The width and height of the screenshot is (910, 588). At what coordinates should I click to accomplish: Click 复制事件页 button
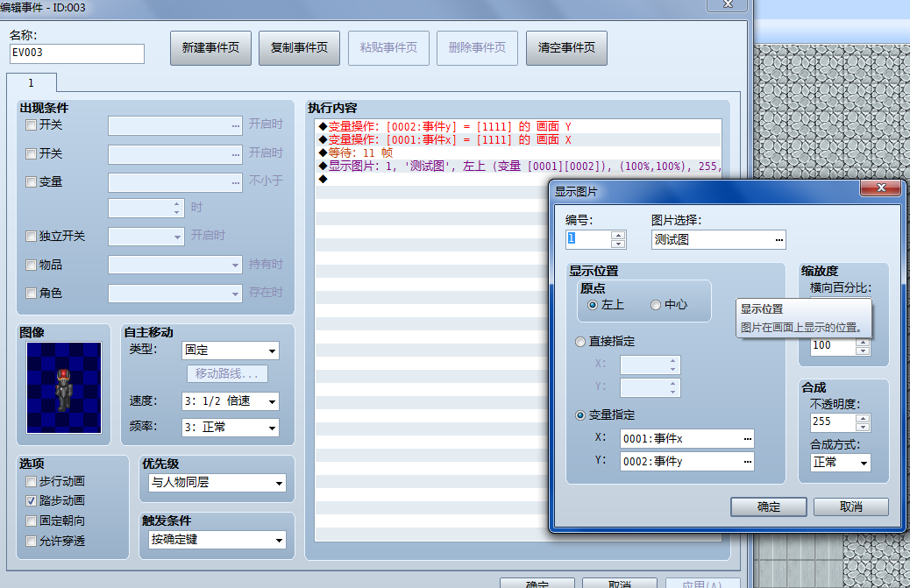click(x=300, y=48)
